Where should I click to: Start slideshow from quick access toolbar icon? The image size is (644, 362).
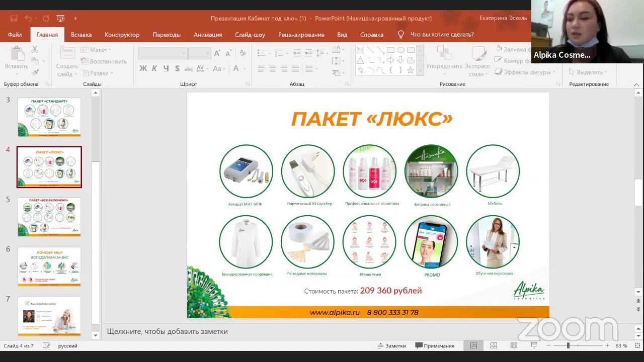point(61,19)
